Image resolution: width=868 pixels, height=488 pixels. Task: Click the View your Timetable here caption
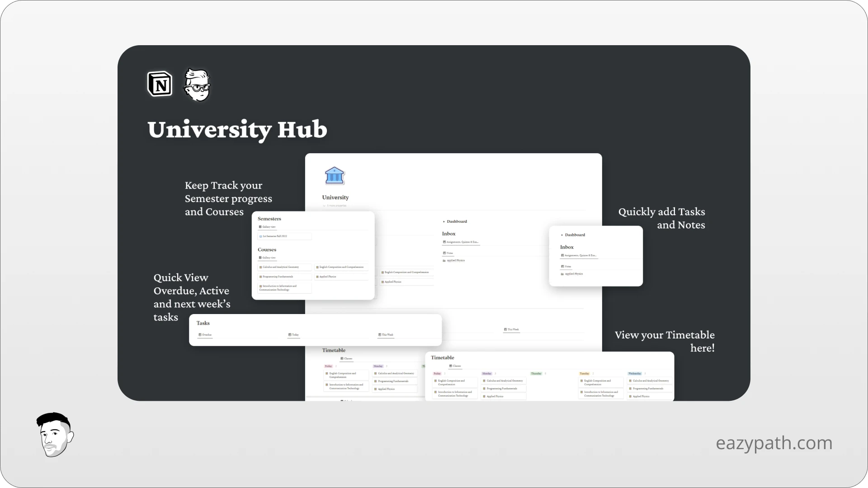[x=665, y=342]
